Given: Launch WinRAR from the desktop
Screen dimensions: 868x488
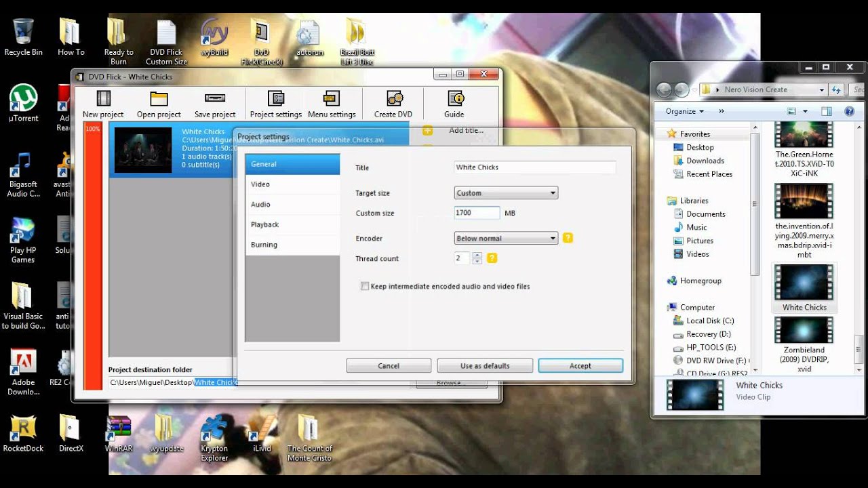Looking at the screenshot, I should tap(119, 433).
